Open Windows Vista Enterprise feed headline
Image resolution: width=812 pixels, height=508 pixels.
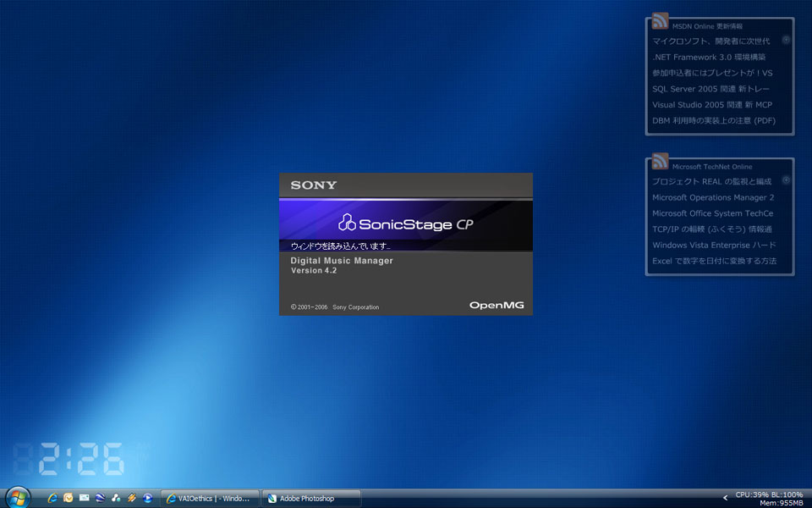714,245
